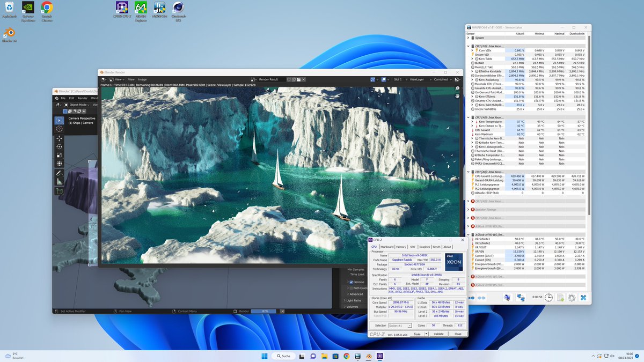The width and height of the screenshot is (644, 362).
Task: Click the pan hand in render view
Action: click(x=457, y=95)
